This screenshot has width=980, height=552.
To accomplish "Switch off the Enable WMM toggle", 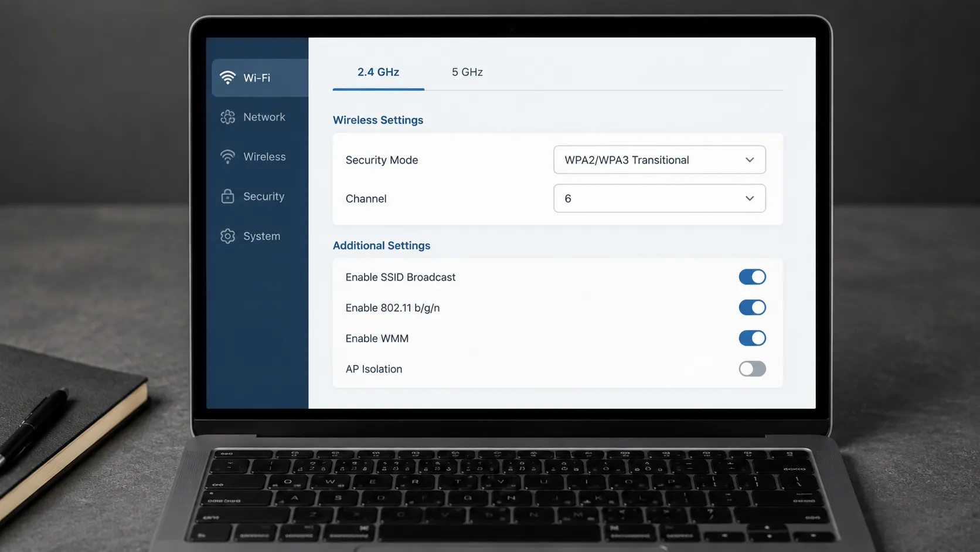I will [x=752, y=338].
